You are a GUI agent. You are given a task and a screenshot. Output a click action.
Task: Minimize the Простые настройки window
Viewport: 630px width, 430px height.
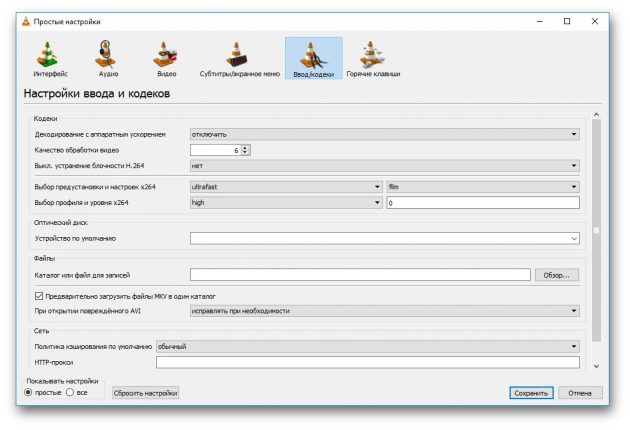540,21
